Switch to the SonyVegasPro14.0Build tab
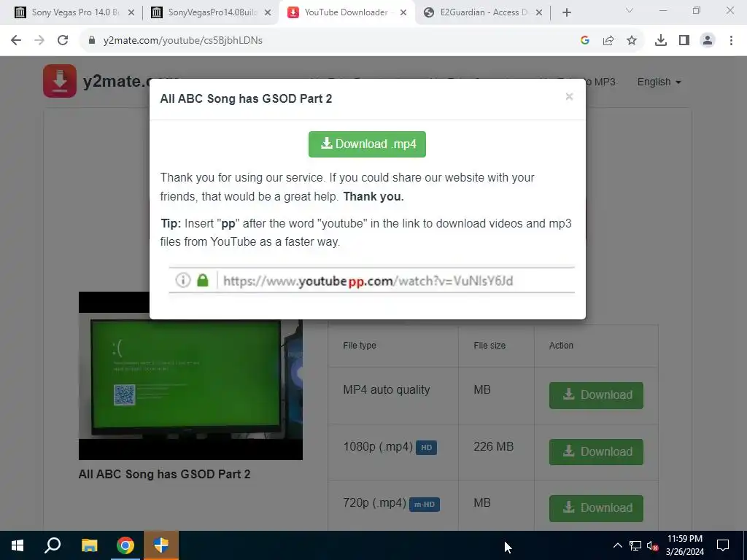 point(210,12)
